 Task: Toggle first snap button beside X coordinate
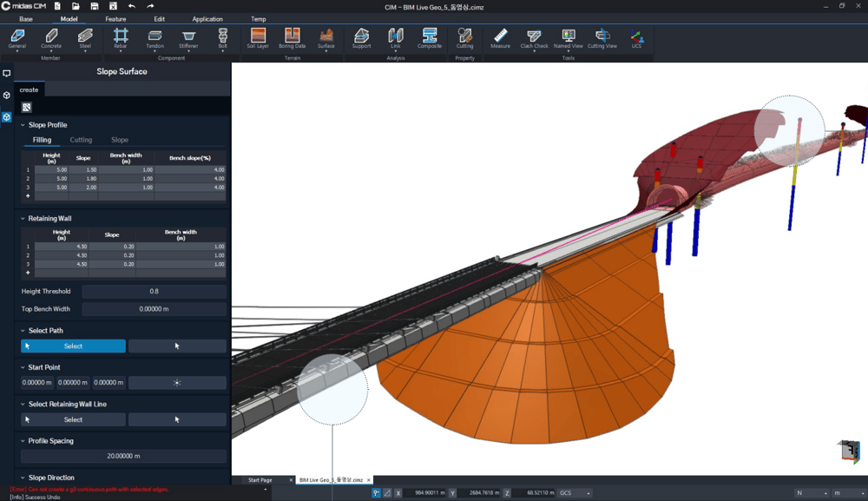(377, 493)
